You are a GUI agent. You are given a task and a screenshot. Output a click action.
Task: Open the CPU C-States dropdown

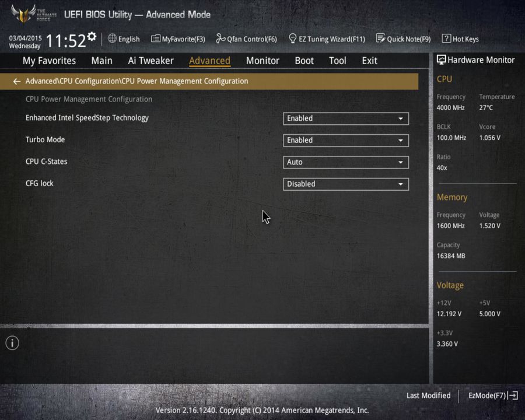click(x=346, y=162)
